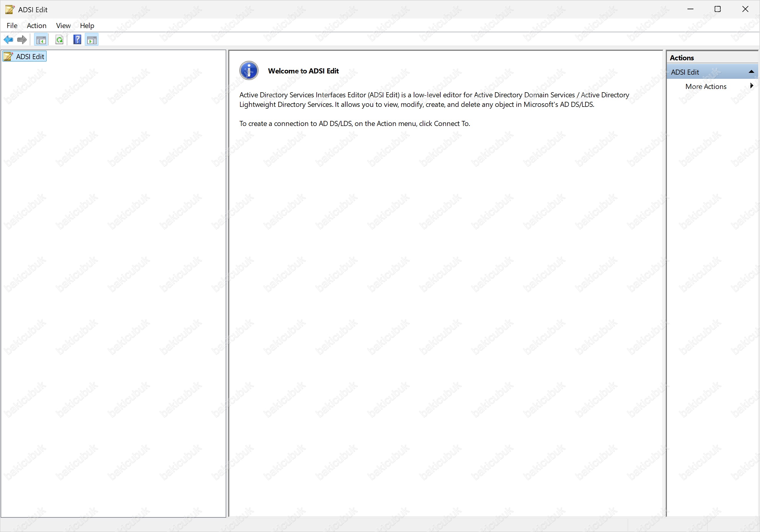Toggle Show/Hide Console Tree toolbar icon

tap(41, 40)
